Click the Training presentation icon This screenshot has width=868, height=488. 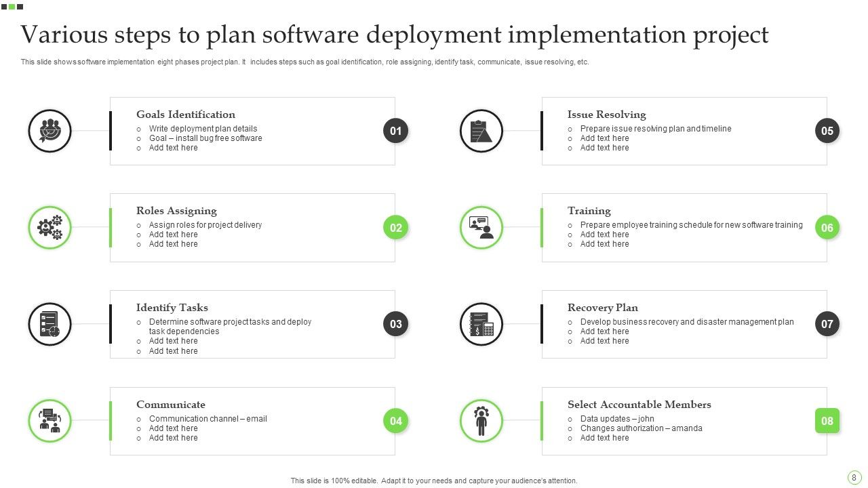click(x=481, y=228)
